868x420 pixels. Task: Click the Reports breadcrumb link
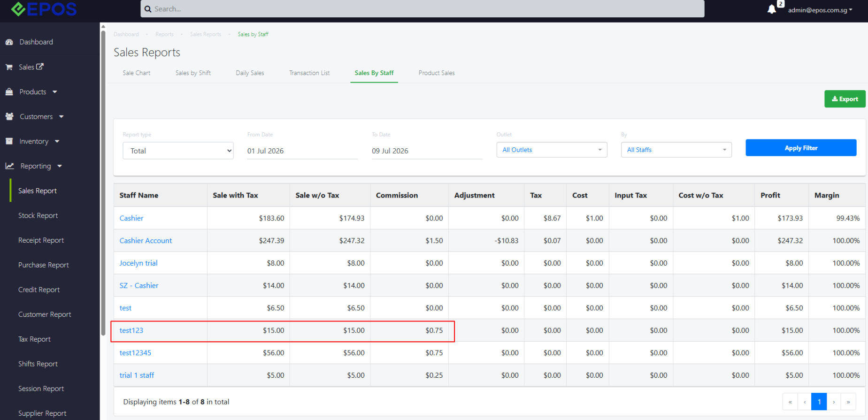164,34
